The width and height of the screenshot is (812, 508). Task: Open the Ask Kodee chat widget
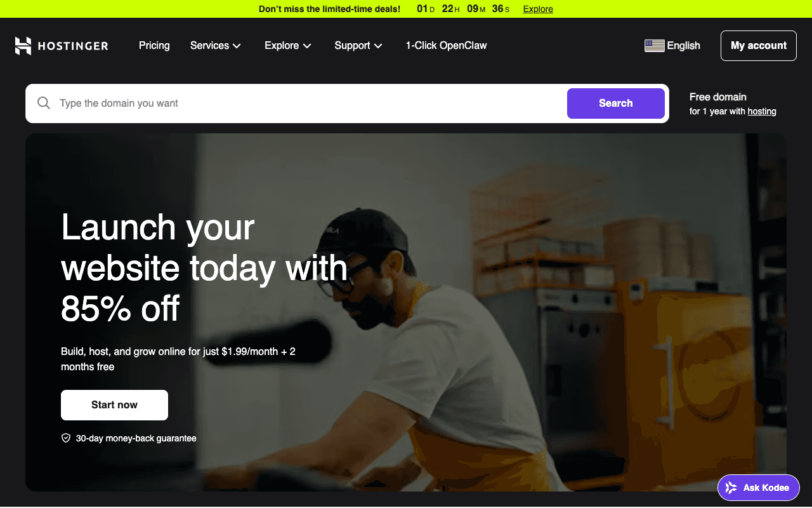pos(759,488)
